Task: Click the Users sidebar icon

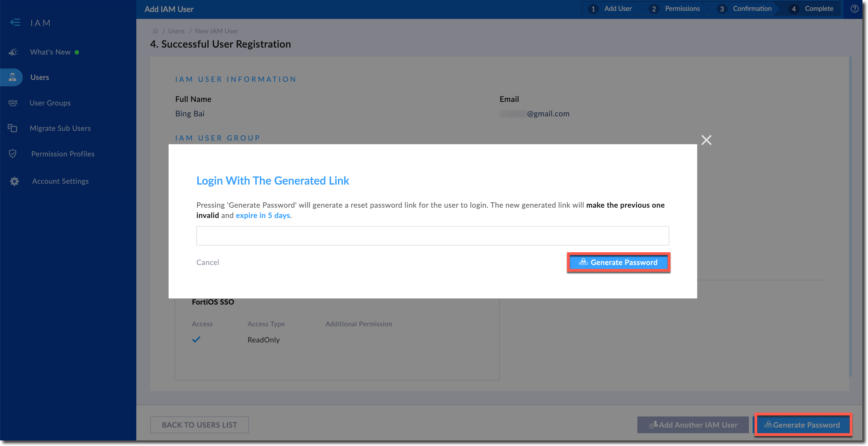Action: pos(13,77)
